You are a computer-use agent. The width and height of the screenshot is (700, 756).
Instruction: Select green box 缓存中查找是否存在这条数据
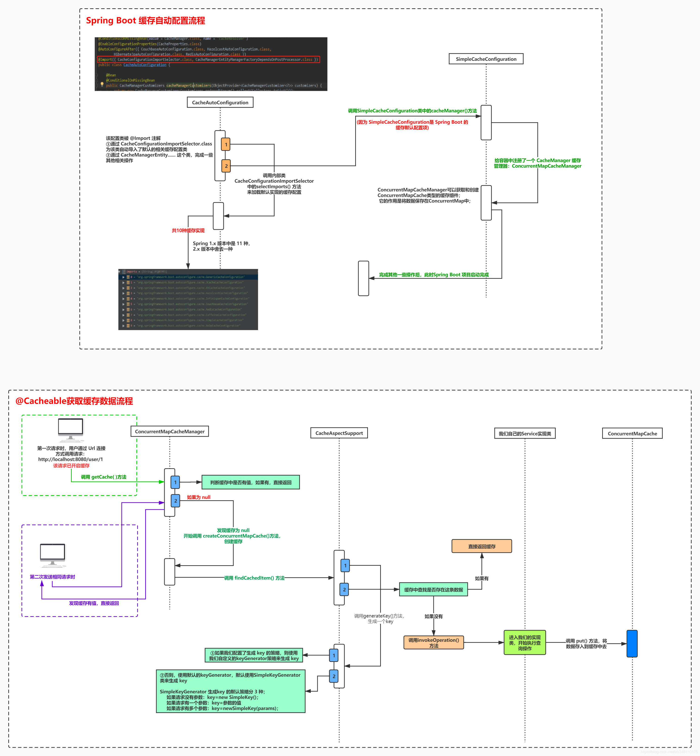tap(433, 589)
